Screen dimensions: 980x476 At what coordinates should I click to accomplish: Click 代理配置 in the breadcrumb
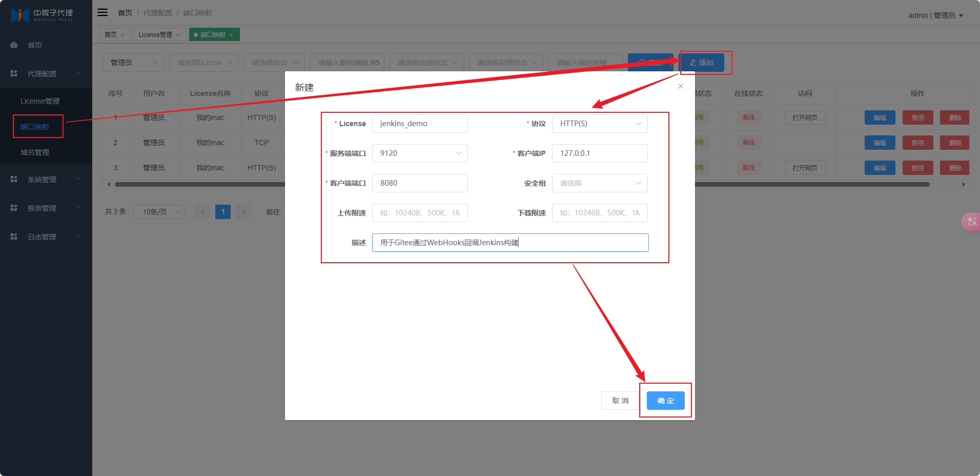coord(158,13)
